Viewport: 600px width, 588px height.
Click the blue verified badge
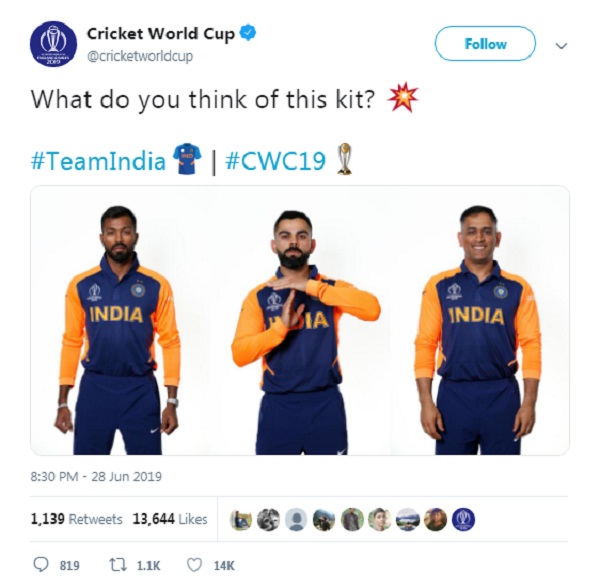pos(248,33)
